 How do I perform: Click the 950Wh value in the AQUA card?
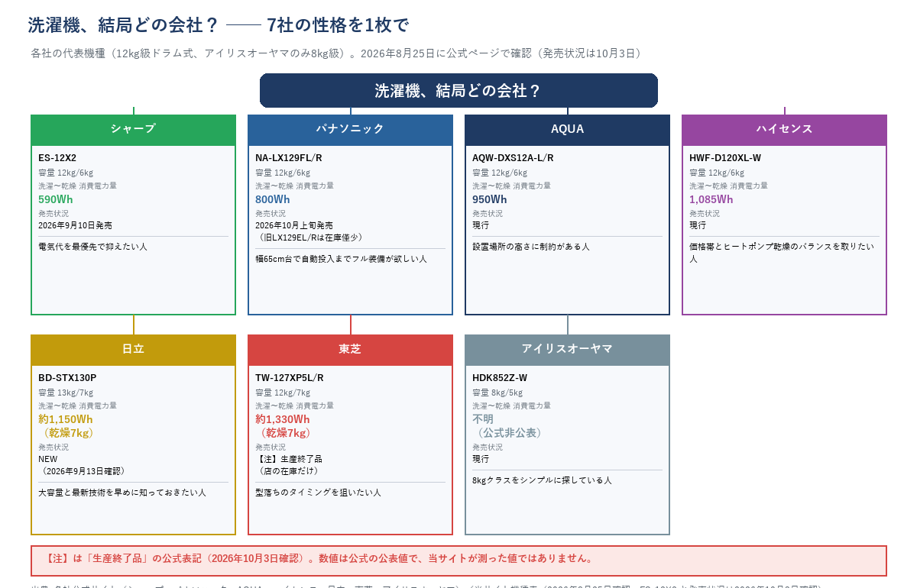[x=490, y=199]
